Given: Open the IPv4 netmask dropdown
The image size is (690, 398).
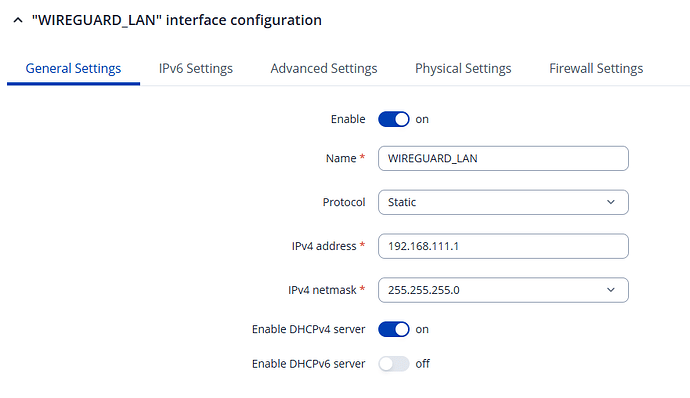Looking at the screenshot, I should pos(503,290).
